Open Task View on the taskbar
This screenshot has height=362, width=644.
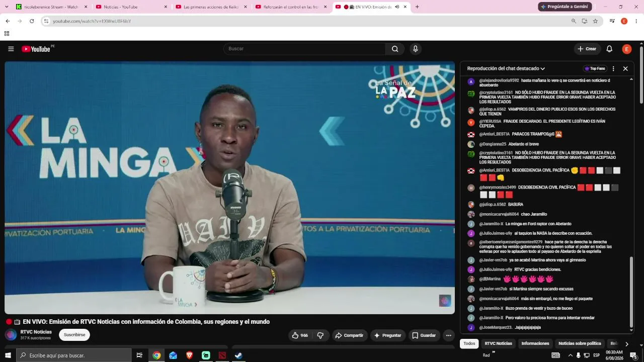(x=139, y=355)
